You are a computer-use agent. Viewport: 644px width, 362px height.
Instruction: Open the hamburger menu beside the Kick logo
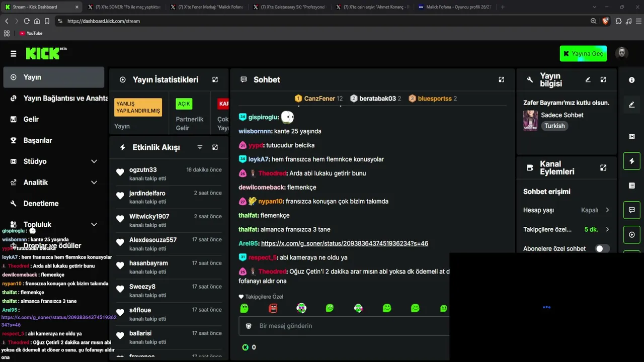pos(13,54)
